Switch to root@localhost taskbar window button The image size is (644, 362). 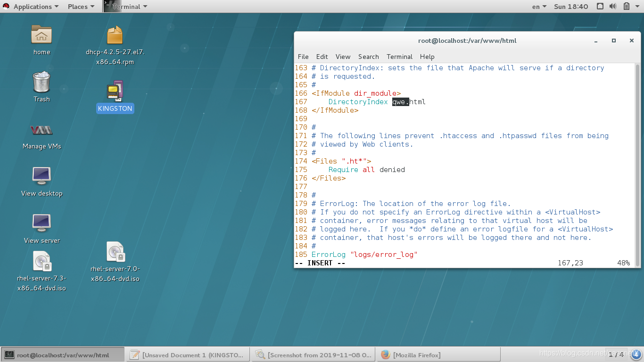(63, 355)
